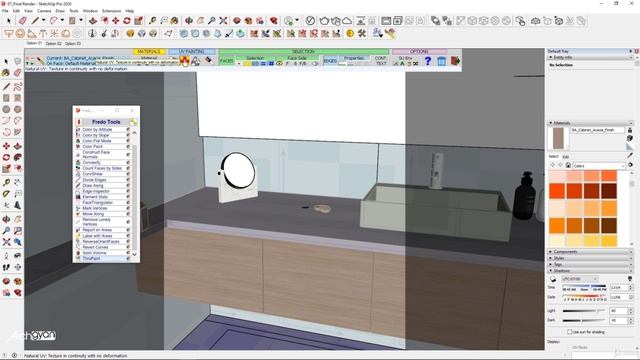This screenshot has height=360, width=640.
Task: Open the File menu
Action: coord(5,11)
